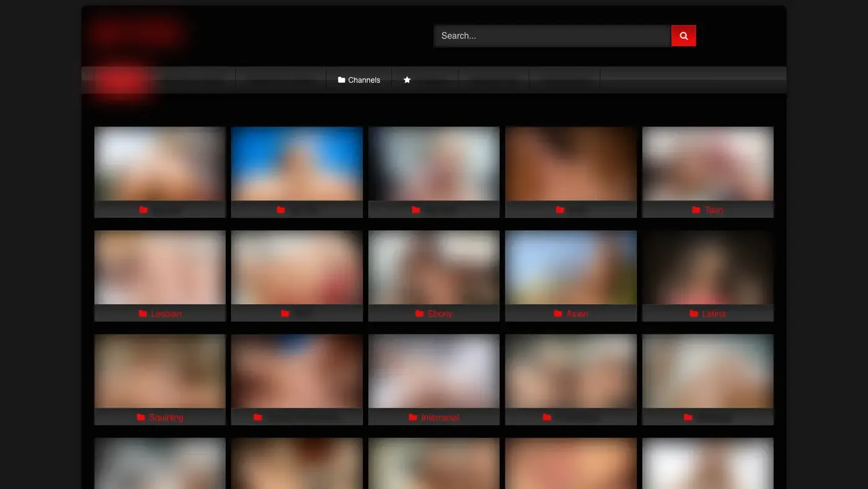Viewport: 868px width, 489px height.
Task: Click the folder icon next to Interracial
Action: click(x=413, y=418)
